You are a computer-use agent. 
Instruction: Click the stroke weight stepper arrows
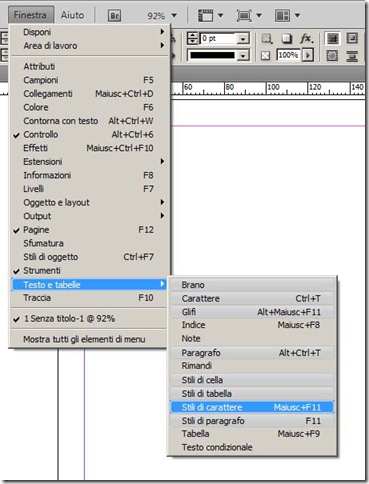pos(192,39)
